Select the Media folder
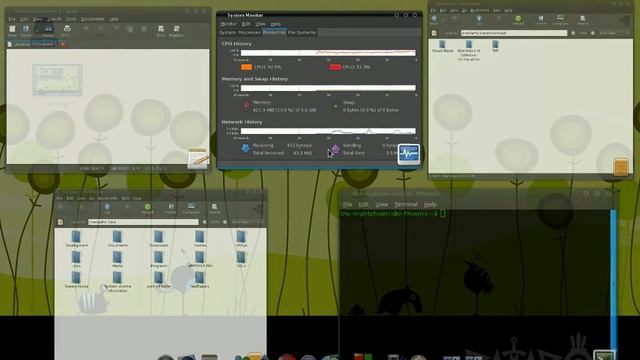 pyautogui.click(x=118, y=259)
